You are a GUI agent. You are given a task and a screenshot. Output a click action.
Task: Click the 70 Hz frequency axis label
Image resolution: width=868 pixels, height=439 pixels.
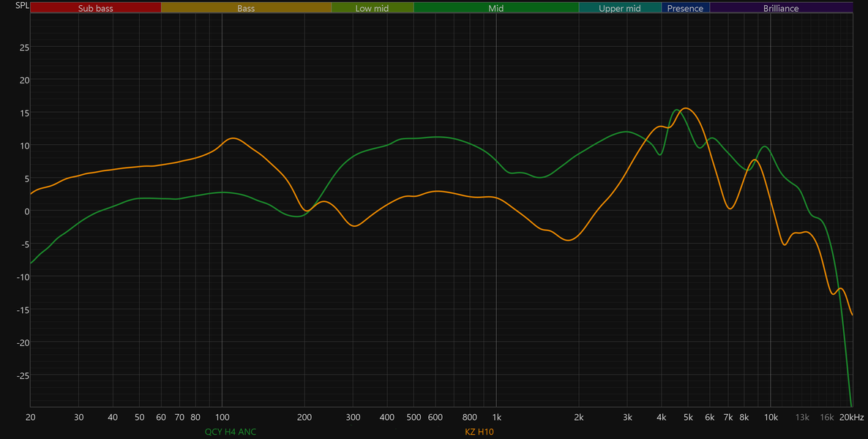[179, 417]
